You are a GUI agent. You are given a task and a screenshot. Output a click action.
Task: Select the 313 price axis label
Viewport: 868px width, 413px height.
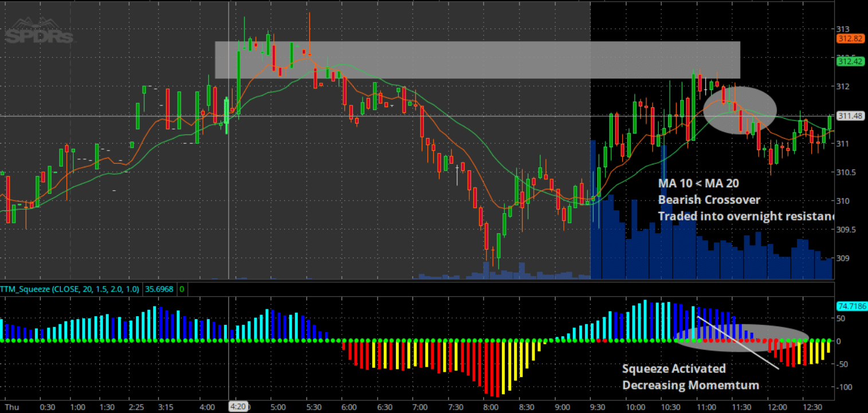tap(842, 29)
